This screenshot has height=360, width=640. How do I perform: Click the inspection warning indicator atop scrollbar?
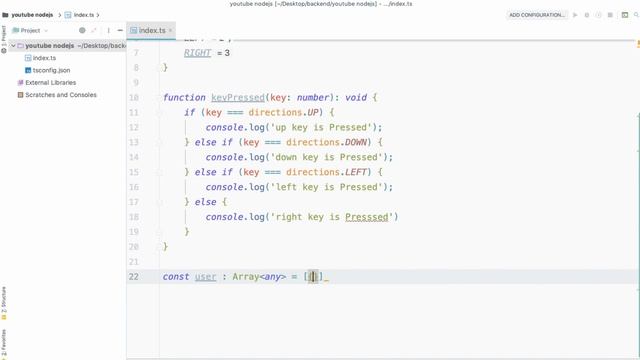638,43
